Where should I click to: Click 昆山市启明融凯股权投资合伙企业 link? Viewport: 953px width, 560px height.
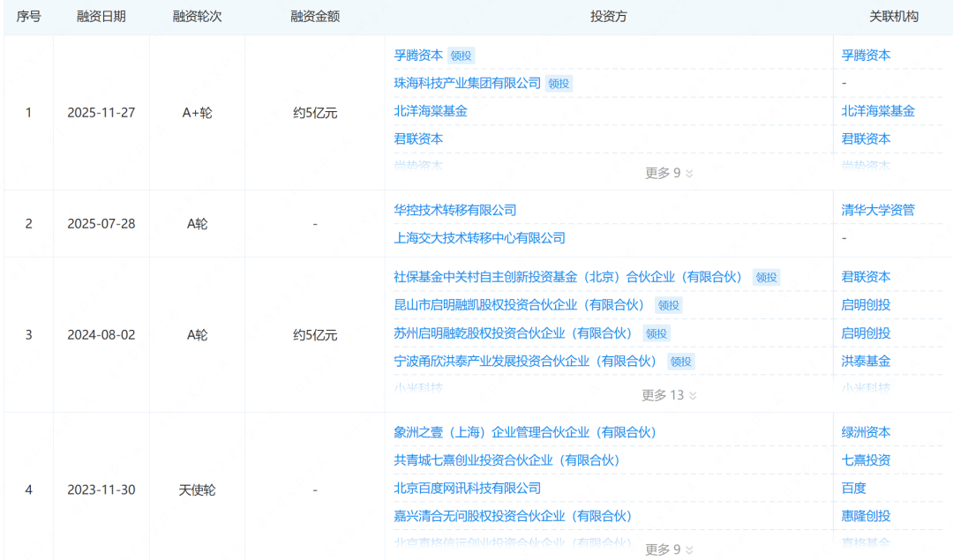(518, 305)
